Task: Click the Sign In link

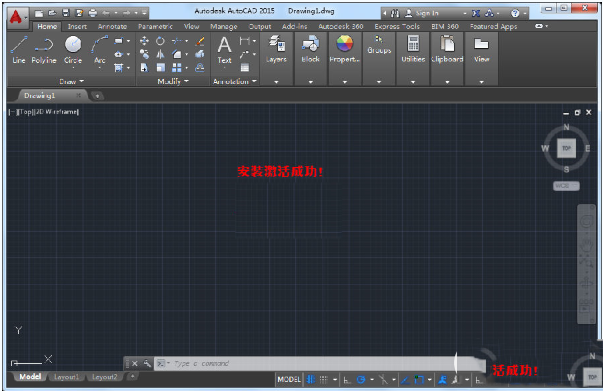Action: tap(426, 13)
